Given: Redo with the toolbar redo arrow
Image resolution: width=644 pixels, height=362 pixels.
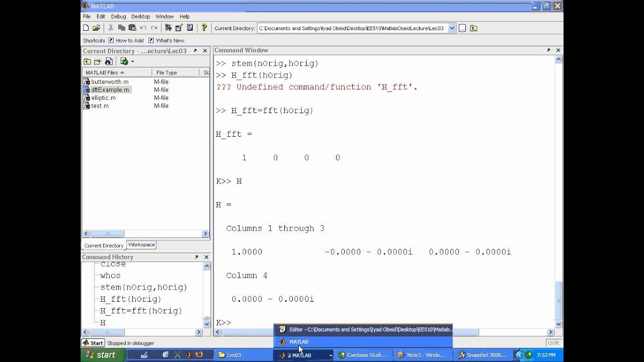Looking at the screenshot, I should pos(154,28).
